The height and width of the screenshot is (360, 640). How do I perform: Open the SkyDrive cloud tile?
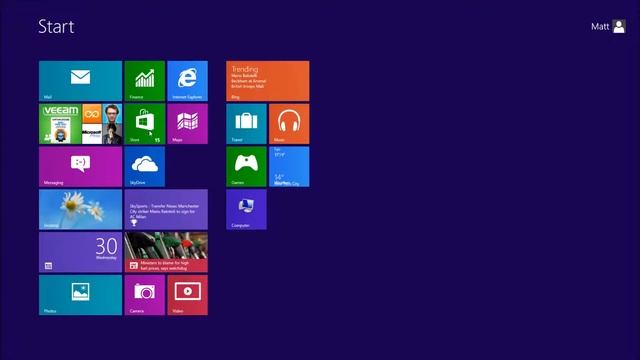tap(144, 167)
